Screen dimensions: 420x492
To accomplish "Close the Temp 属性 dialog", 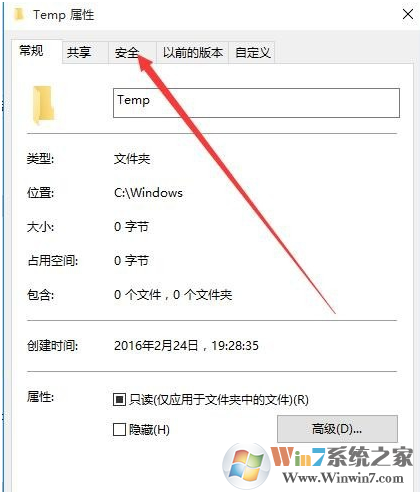I will tap(408, 14).
